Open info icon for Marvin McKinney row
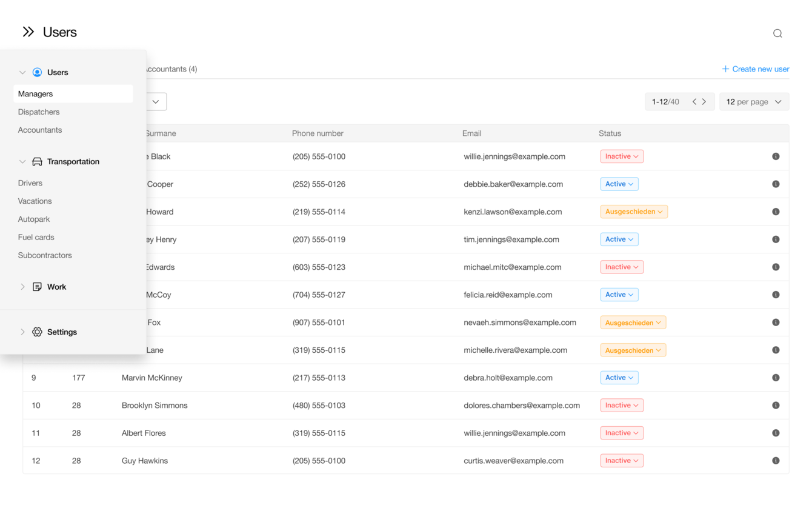Image resolution: width=812 pixels, height=508 pixels. click(x=776, y=378)
